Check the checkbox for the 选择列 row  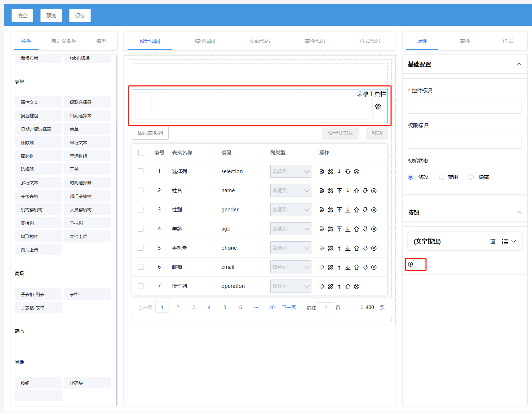click(x=141, y=172)
